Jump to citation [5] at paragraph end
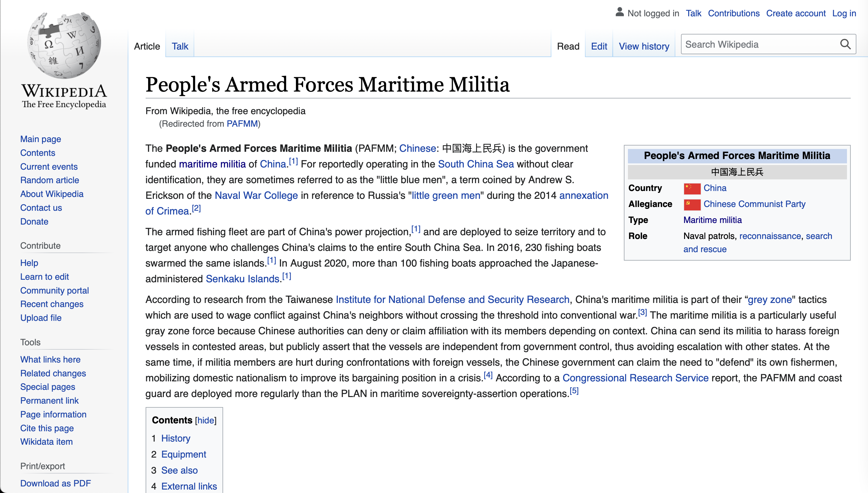 pos(574,391)
